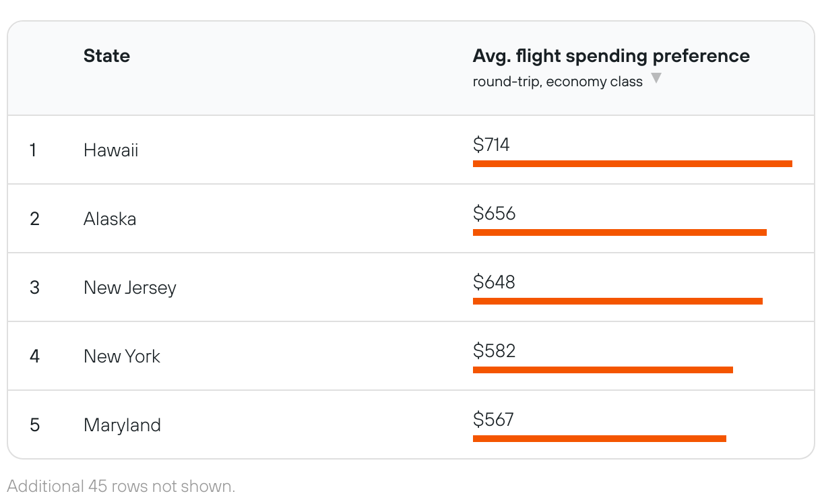Click the $582 value
This screenshot has width=822, height=504.
click(x=494, y=350)
